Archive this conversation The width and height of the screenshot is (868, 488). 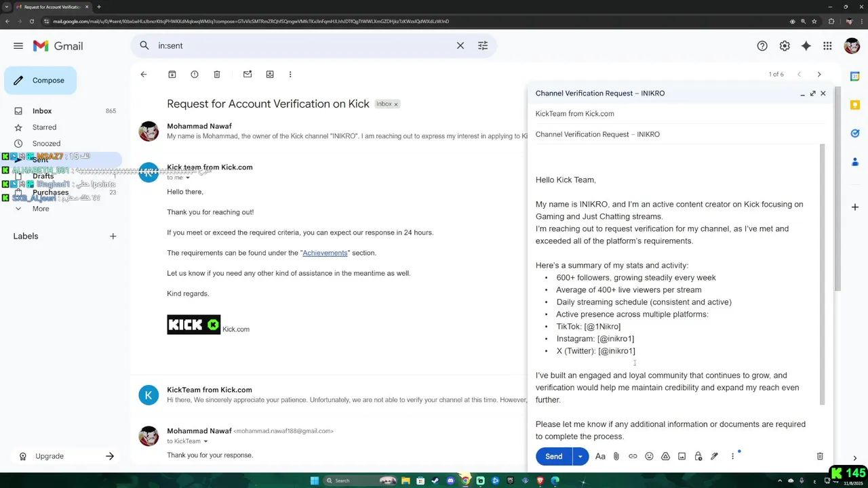pos(172,75)
